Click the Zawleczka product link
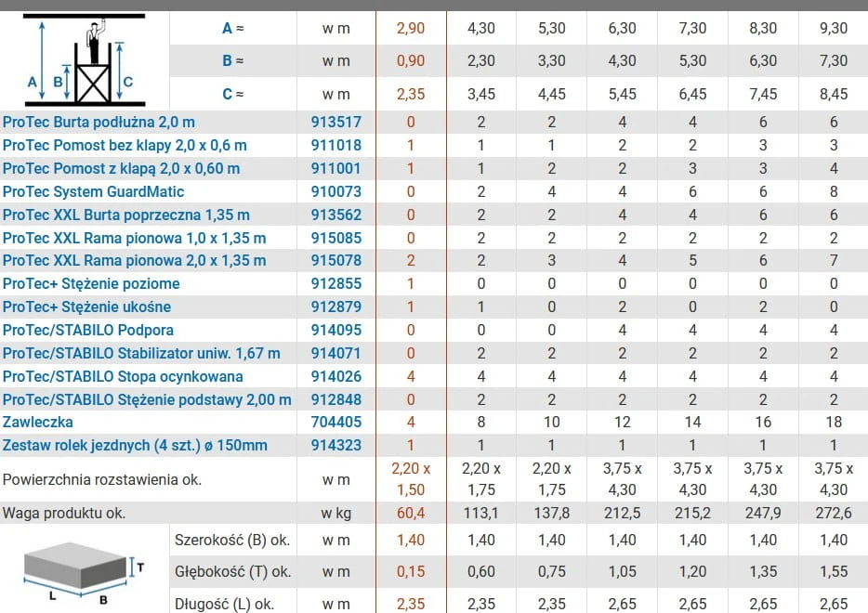 pyautogui.click(x=38, y=422)
